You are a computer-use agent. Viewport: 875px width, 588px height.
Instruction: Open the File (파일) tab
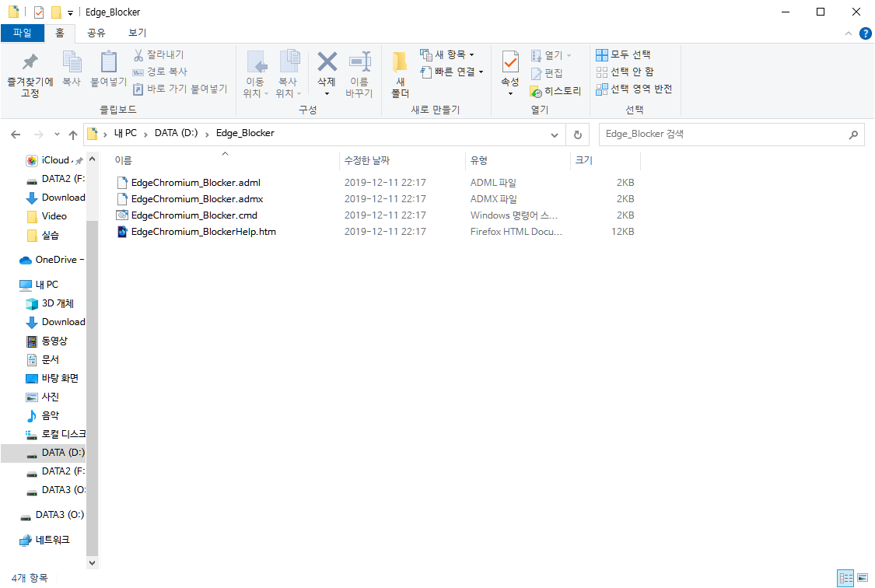(x=23, y=33)
